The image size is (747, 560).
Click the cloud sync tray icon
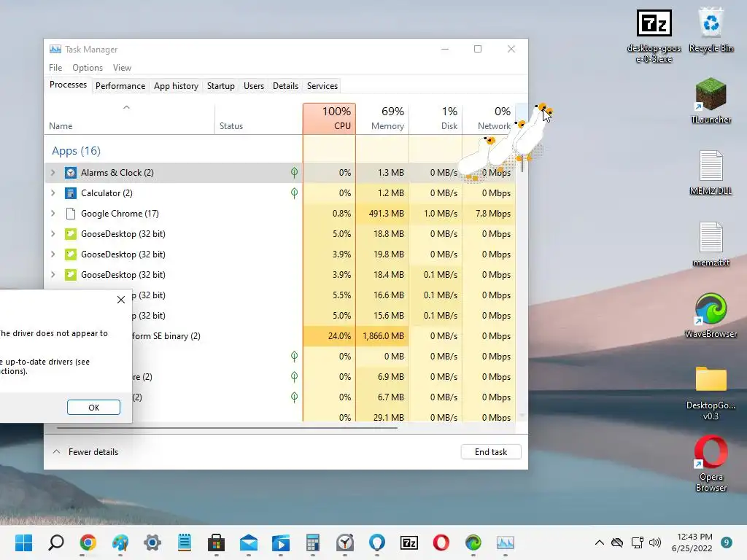pyautogui.click(x=617, y=542)
